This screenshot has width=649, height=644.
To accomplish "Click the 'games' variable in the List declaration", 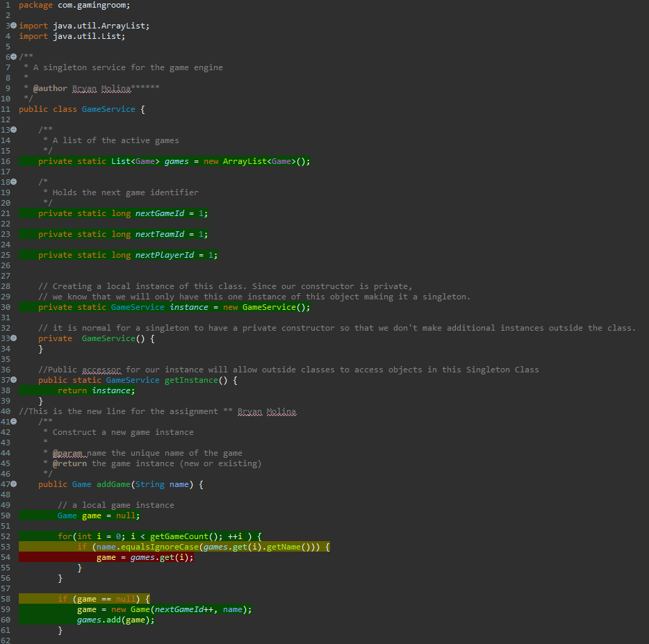I will coord(176,161).
